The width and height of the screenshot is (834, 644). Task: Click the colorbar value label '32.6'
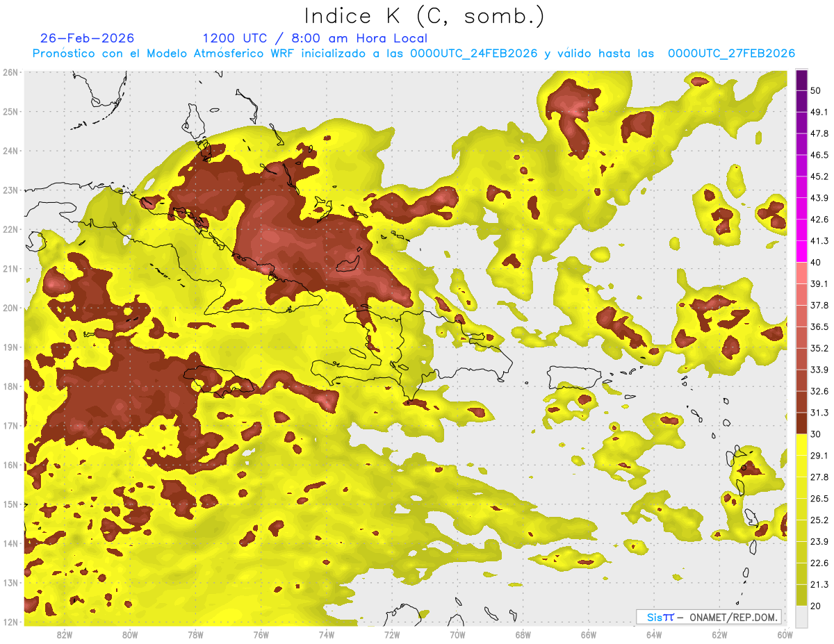click(819, 391)
